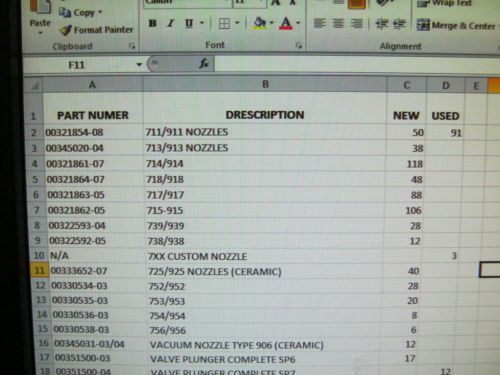This screenshot has height=375, width=500.
Task: Apply the red Font Color
Action: coord(286,23)
